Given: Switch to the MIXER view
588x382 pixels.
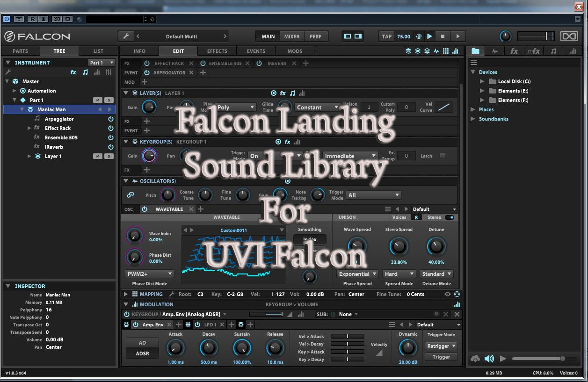Looking at the screenshot, I should click(292, 36).
